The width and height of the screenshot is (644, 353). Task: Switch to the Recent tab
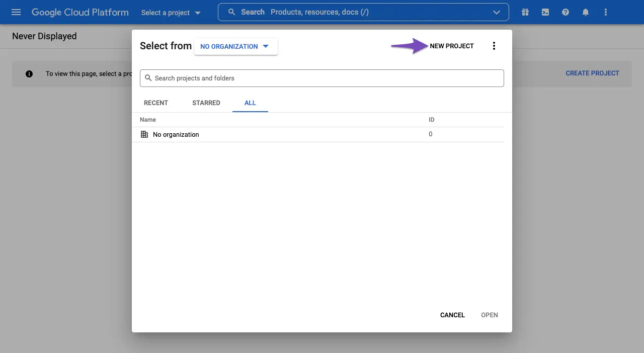point(156,103)
